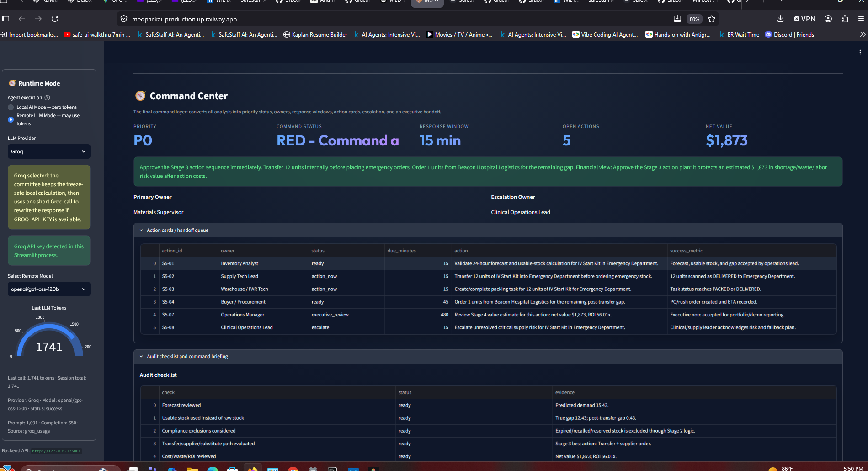The width and height of the screenshot is (868, 471).
Task: Click Compliance exclusions considered cell
Action: [277, 431]
